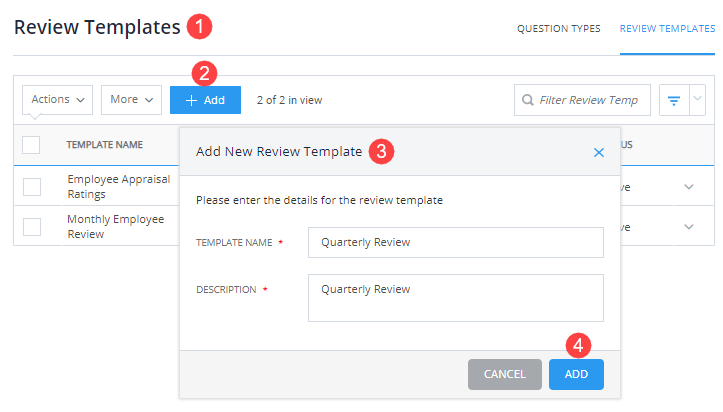Switch to the Question Types tab

pos(558,29)
